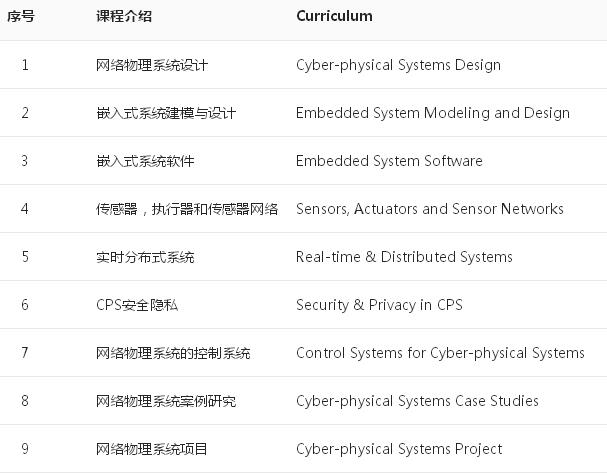This screenshot has width=607, height=473.
Task: Click Sensors, Actuators and Sensor Networks
Action: point(429,209)
